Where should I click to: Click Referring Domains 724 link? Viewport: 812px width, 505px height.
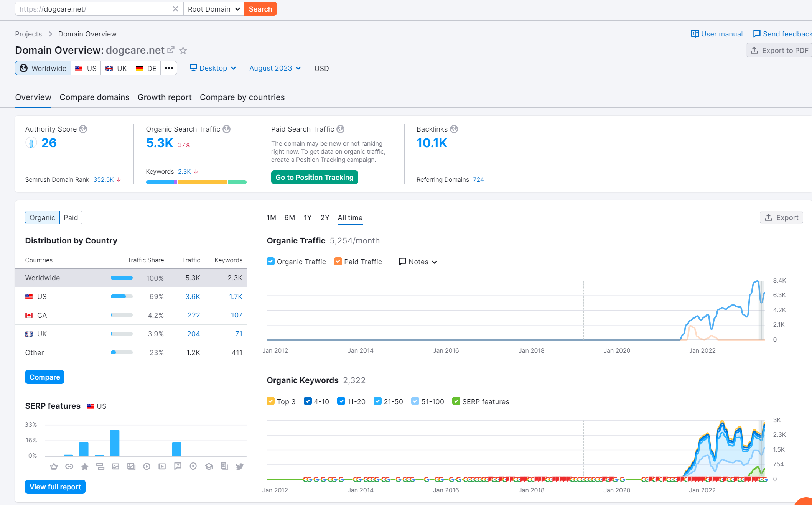pyautogui.click(x=478, y=179)
